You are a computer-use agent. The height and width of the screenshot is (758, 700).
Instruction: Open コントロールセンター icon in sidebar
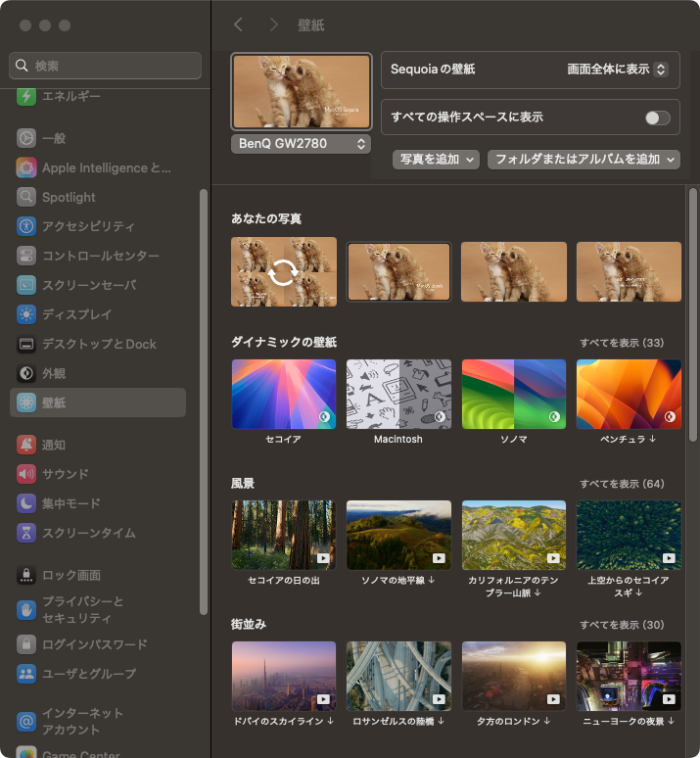26,256
